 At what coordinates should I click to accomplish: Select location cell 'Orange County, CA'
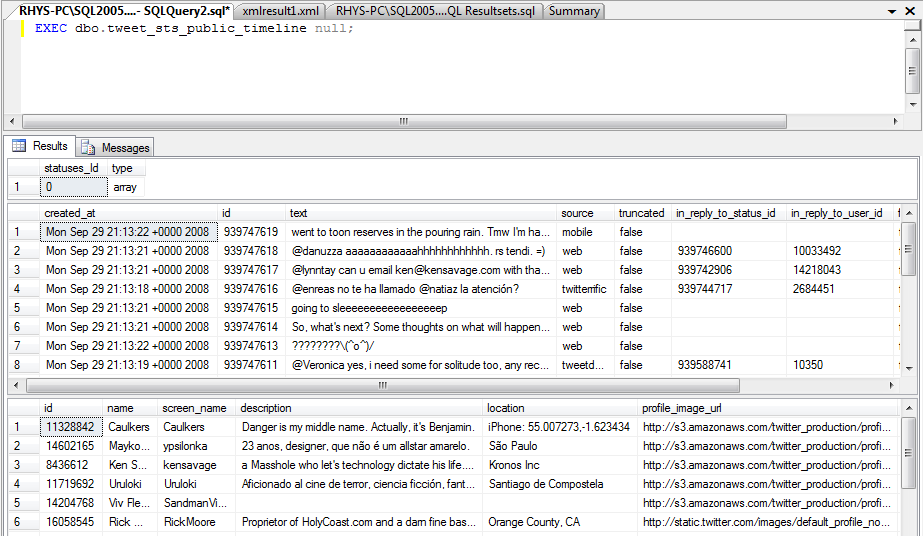click(x=560, y=522)
